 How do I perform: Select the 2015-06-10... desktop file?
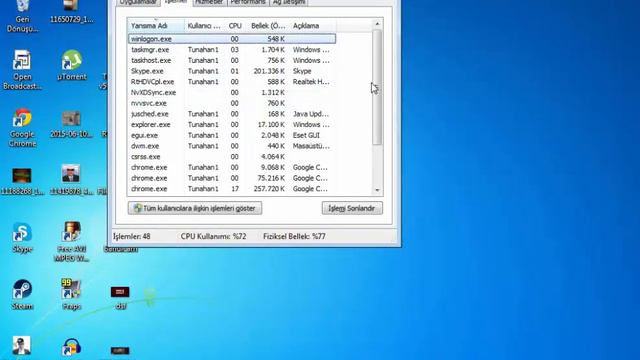click(x=71, y=124)
